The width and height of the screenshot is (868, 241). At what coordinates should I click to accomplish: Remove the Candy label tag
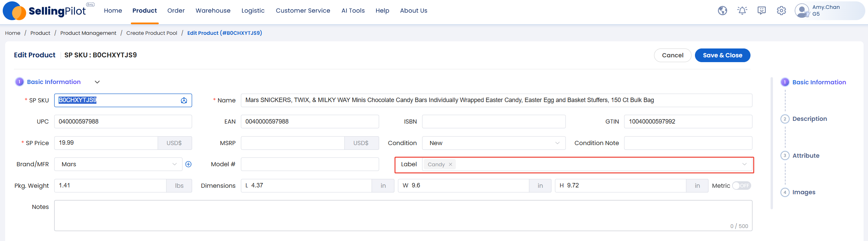(x=450, y=165)
